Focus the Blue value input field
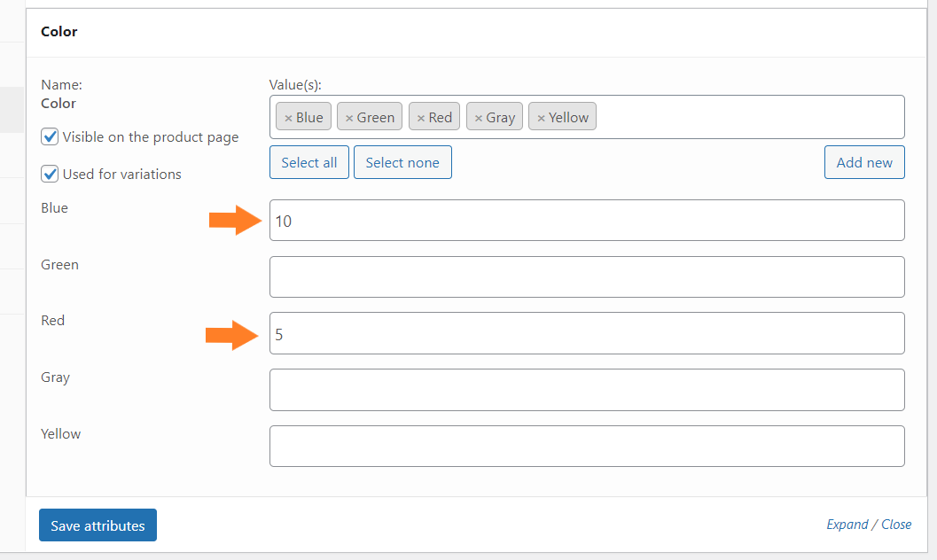This screenshot has height=560, width=937. pos(587,221)
